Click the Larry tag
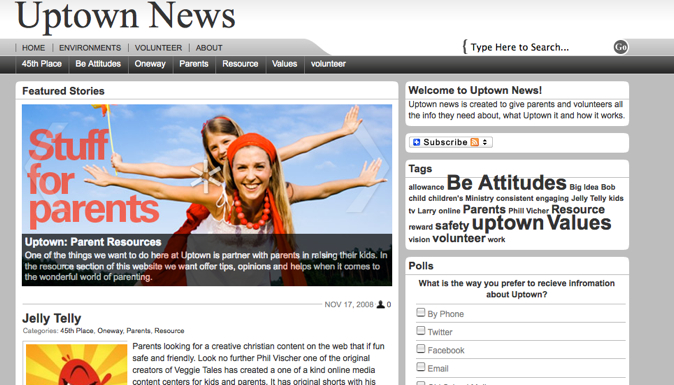This screenshot has height=385, width=674. (427, 211)
